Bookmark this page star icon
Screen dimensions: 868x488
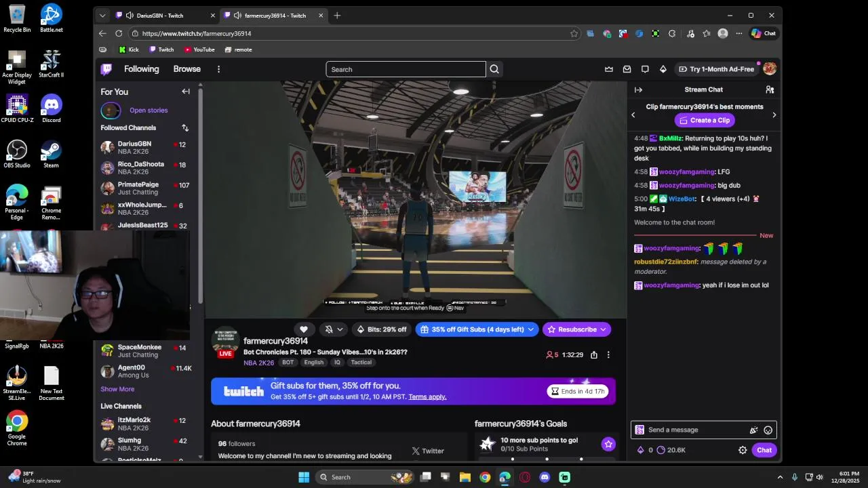click(x=574, y=33)
